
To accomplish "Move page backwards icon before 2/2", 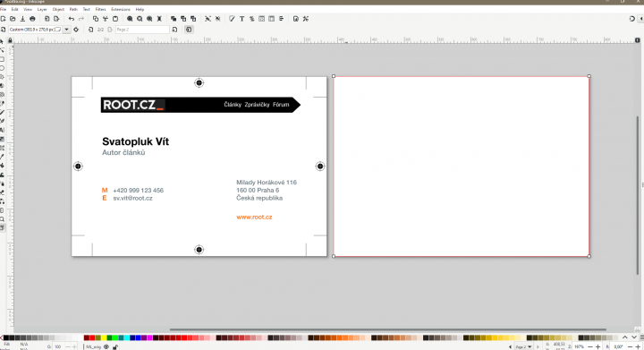I will [x=90, y=30].
